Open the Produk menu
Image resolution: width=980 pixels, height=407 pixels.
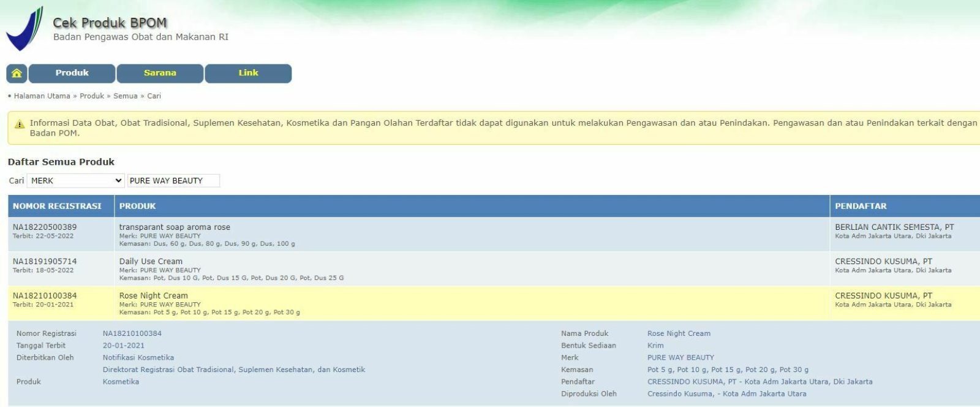coord(72,73)
